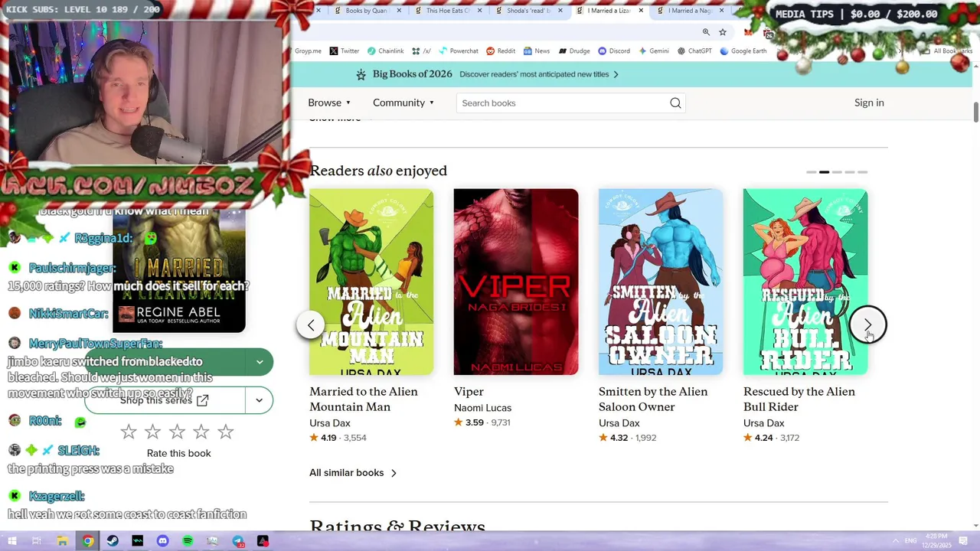Image resolution: width=980 pixels, height=551 pixels.
Task: Open the Groyp.me bookmark
Action: (308, 51)
